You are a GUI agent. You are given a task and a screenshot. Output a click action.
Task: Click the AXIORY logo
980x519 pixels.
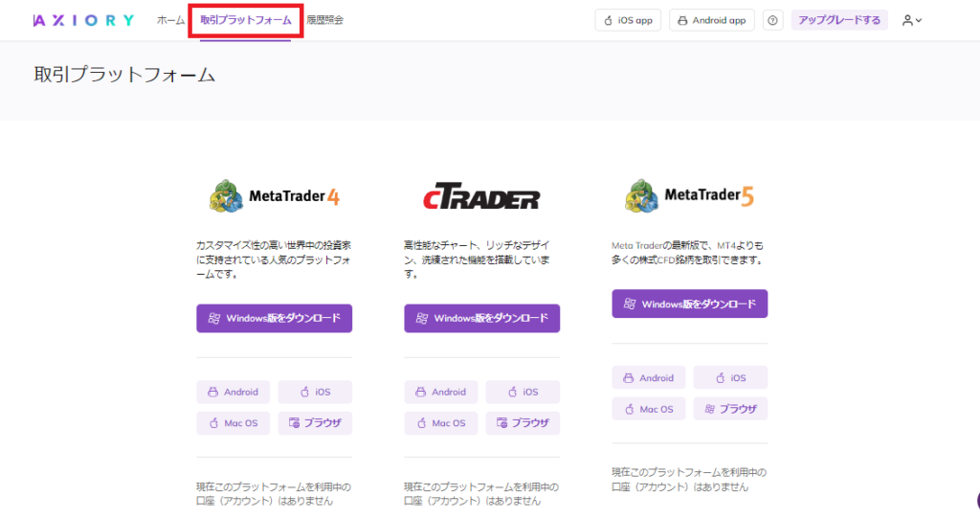pyautogui.click(x=84, y=20)
